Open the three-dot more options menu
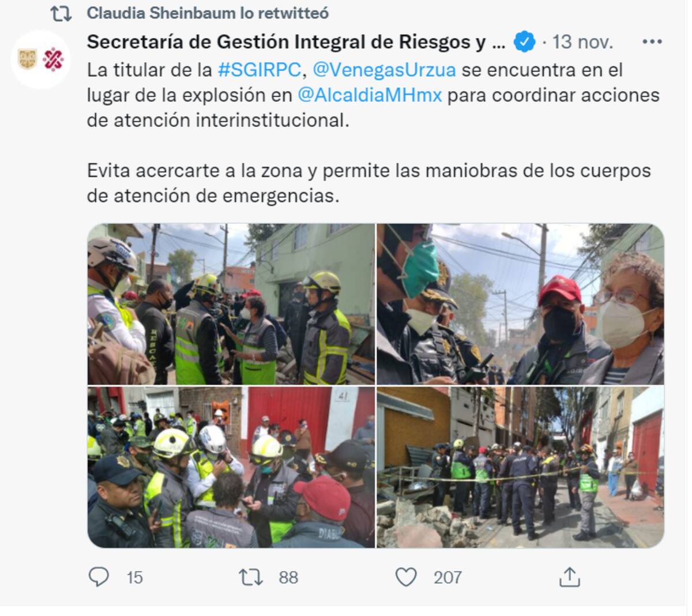 [x=652, y=42]
